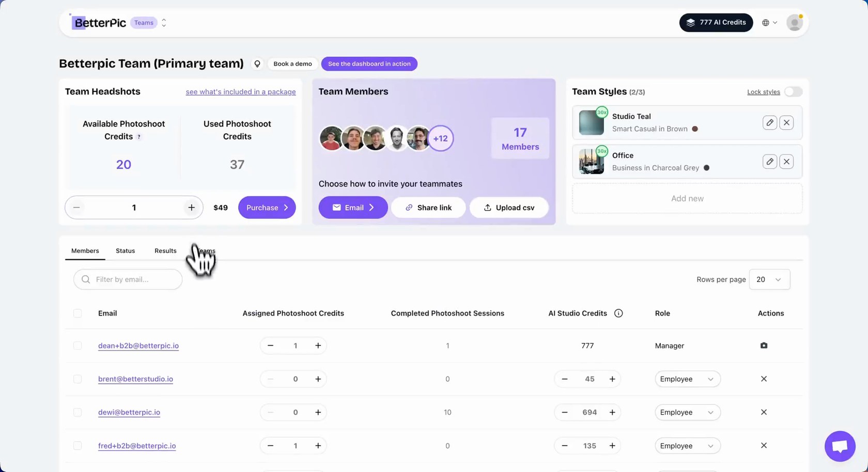The image size is (868, 472).
Task: Show AI Studio Credits info tooltip
Action: tap(618, 313)
